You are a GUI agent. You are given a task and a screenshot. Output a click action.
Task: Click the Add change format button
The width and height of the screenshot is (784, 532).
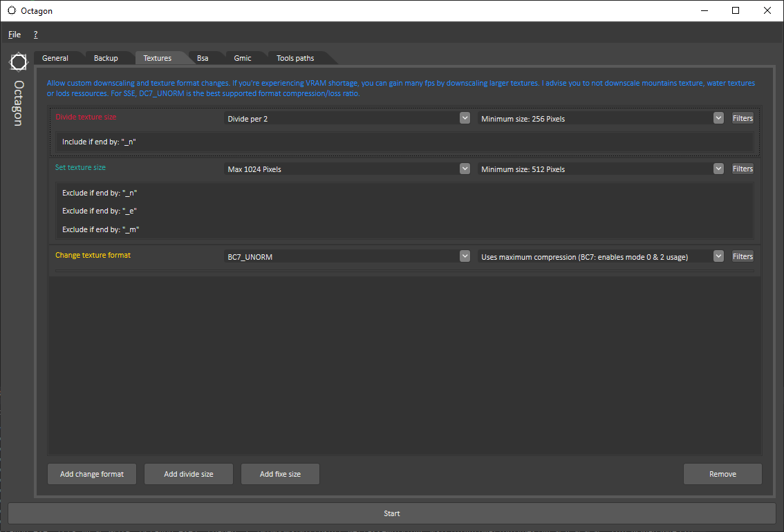click(92, 474)
